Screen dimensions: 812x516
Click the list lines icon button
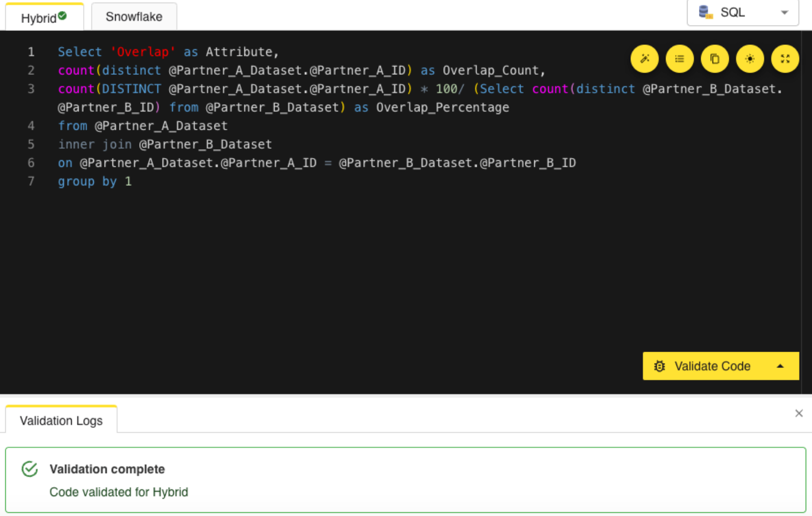[680, 59]
